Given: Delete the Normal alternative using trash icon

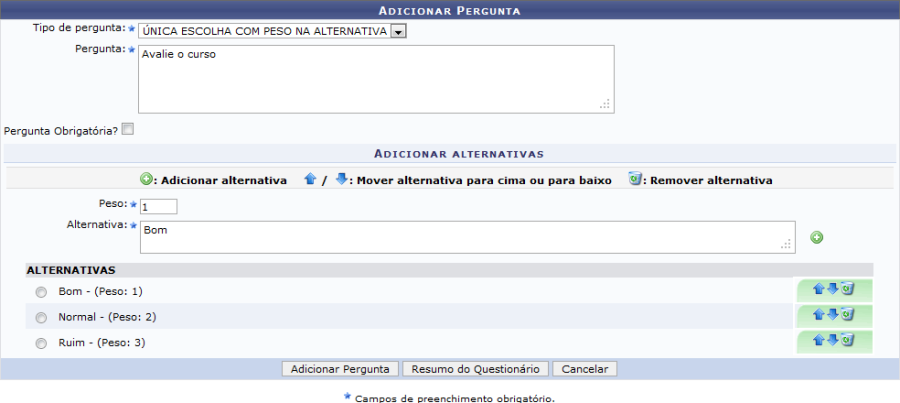Looking at the screenshot, I should click(847, 314).
